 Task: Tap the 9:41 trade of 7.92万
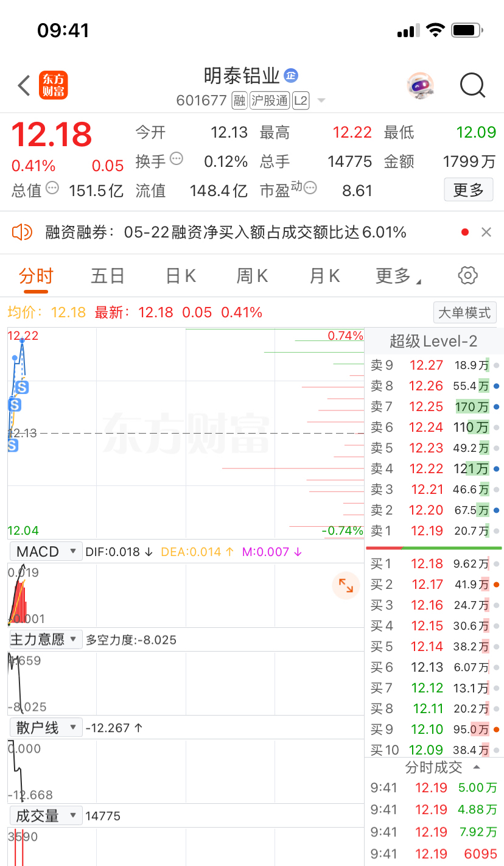click(x=434, y=832)
